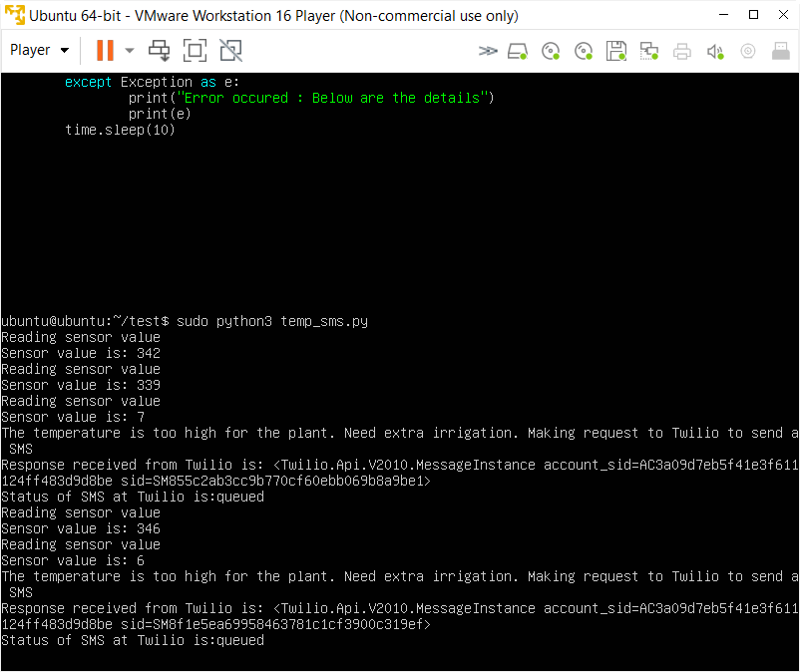Expand the power options dropdown arrow

(x=130, y=51)
